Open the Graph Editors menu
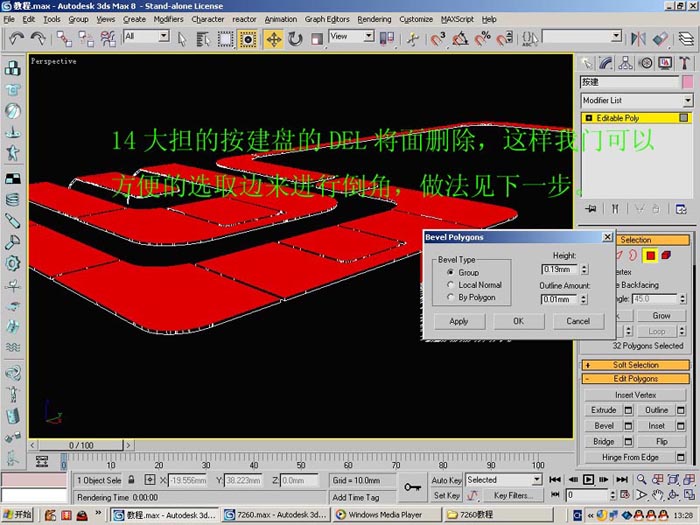Image resolution: width=700 pixels, height=525 pixels. tap(327, 19)
